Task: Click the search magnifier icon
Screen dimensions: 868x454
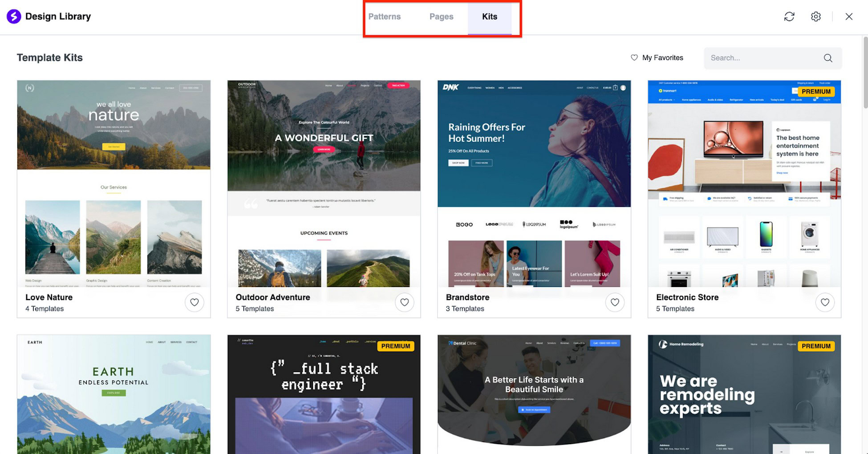Action: coord(828,58)
